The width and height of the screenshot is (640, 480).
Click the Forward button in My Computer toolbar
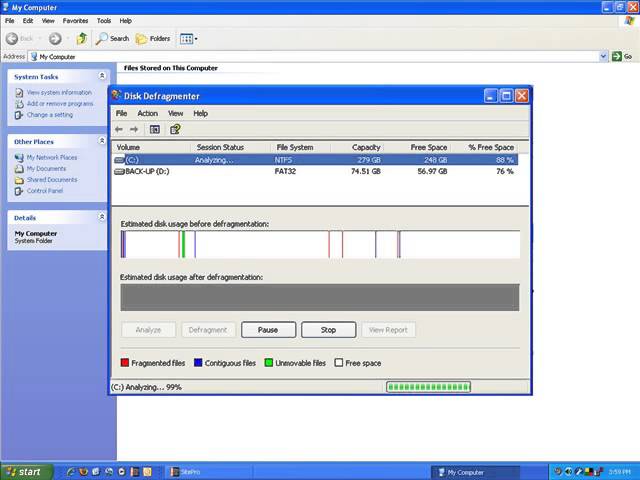point(55,38)
